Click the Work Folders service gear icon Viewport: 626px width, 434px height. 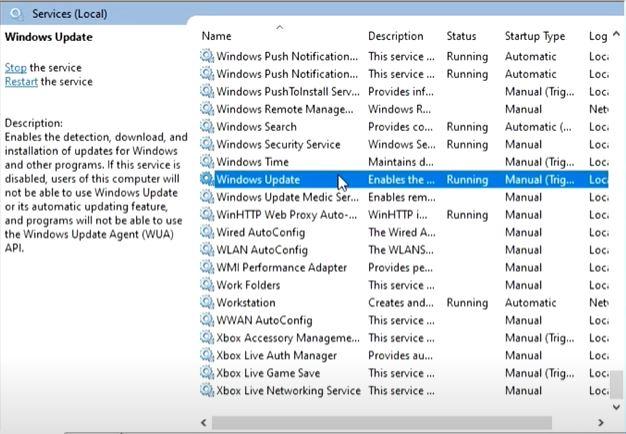[207, 285]
